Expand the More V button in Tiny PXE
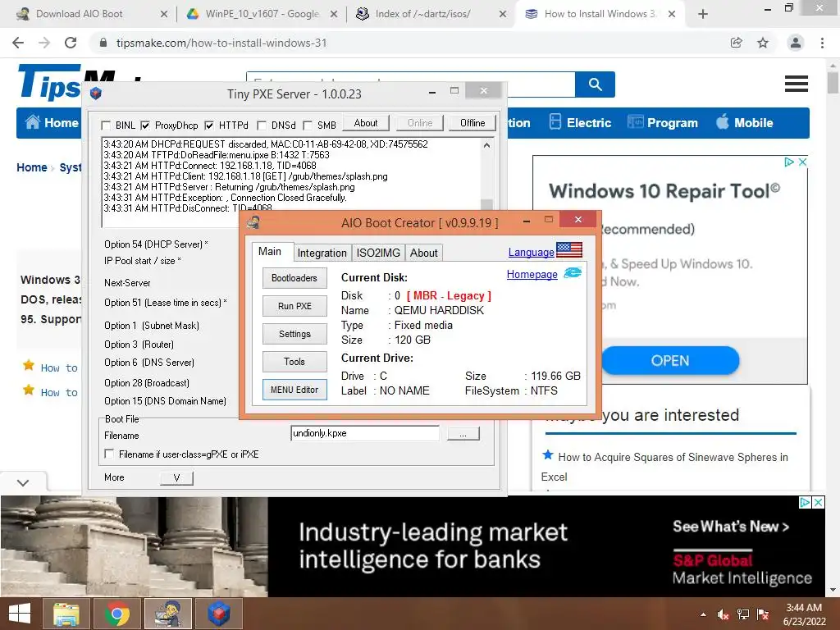840x630 pixels. (176, 478)
